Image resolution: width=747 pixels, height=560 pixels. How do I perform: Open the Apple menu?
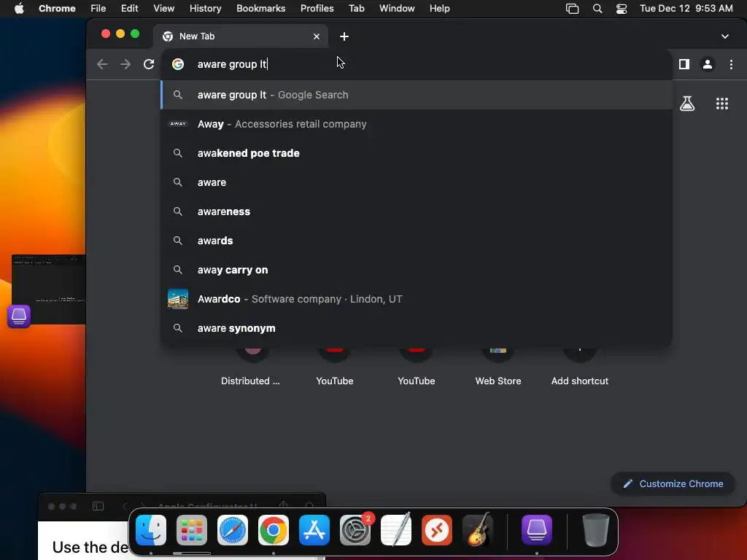pyautogui.click(x=19, y=8)
